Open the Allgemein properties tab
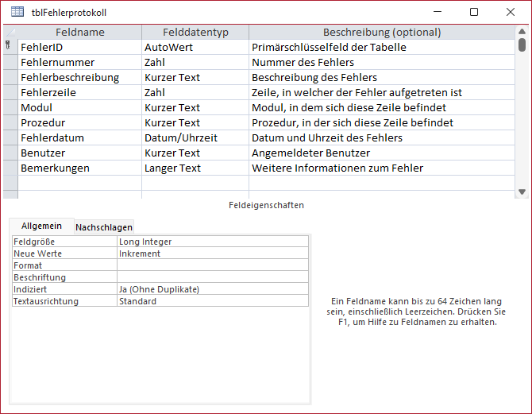The image size is (532, 414). click(41, 226)
